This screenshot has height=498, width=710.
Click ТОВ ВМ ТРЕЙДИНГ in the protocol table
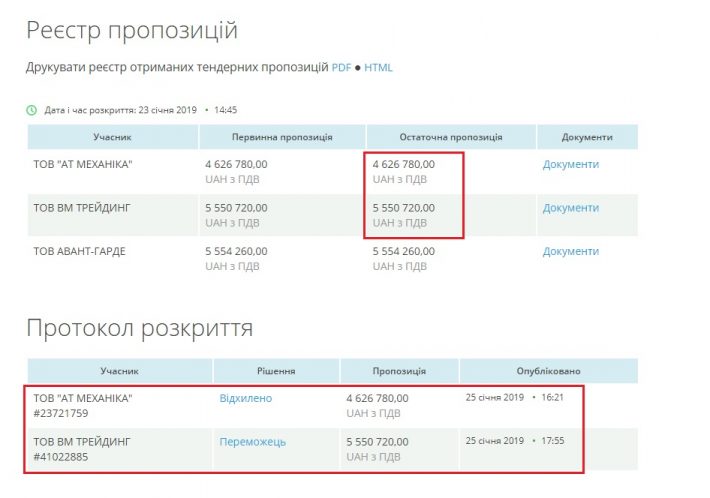click(82, 442)
